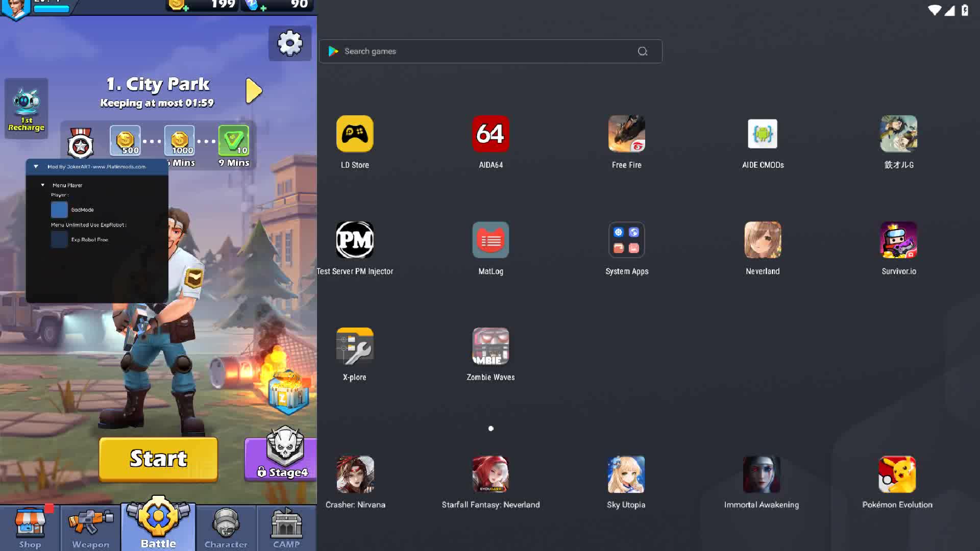
Task: Collapse the Menu Player section
Action: pyautogui.click(x=43, y=185)
